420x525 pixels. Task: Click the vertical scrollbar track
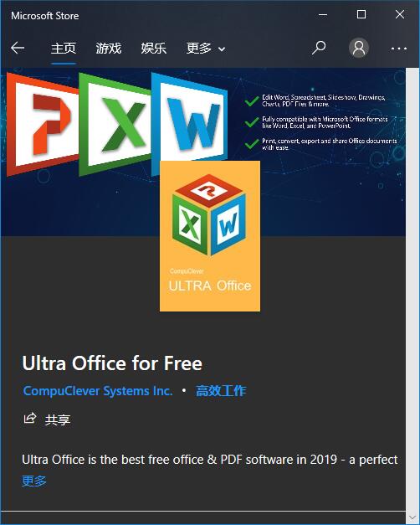412,290
